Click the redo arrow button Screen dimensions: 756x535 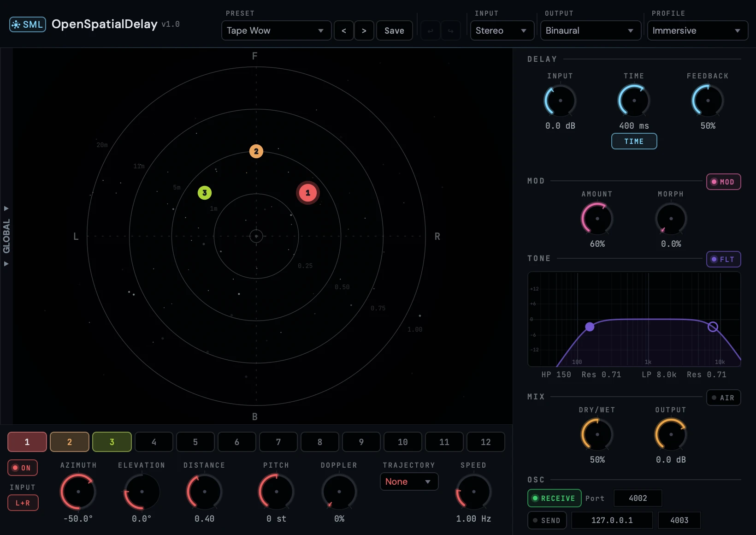coord(450,30)
